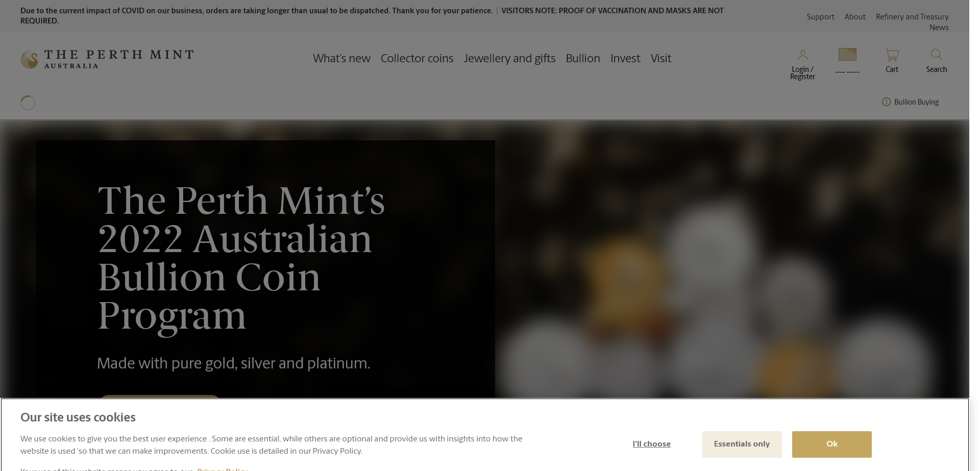Image resolution: width=980 pixels, height=471 pixels.
Task: Open the Collector coins menu
Action: (417, 59)
